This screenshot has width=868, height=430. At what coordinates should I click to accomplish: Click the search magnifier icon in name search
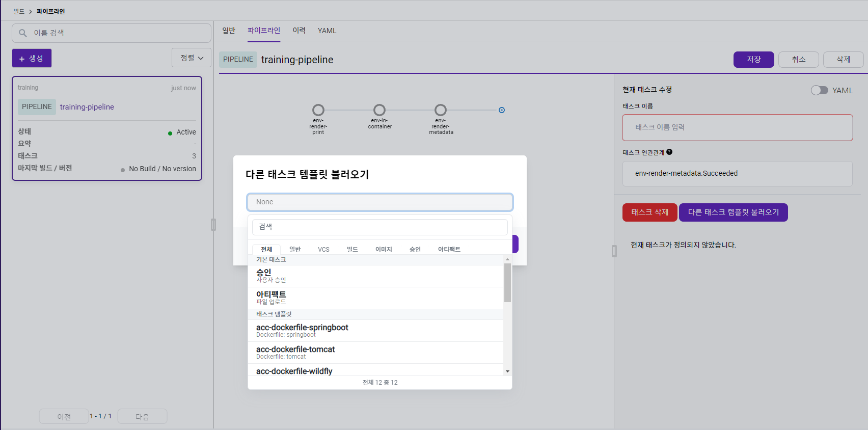[x=23, y=33]
